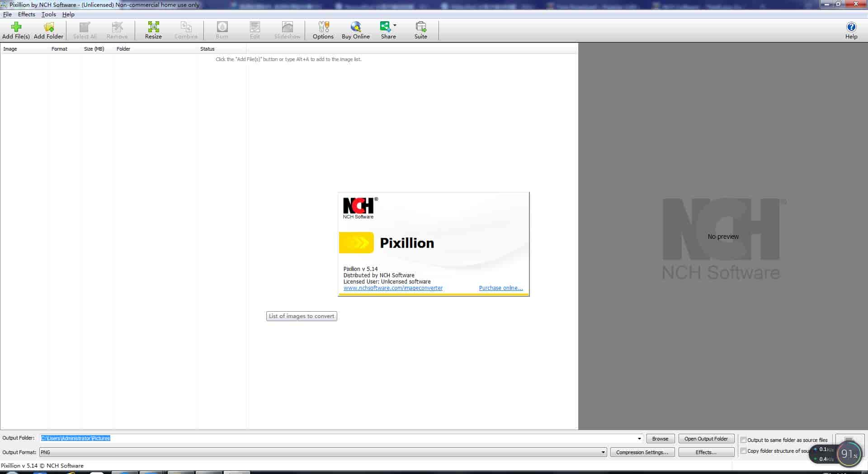868x474 pixels.
Task: Click the Browse button for output folder
Action: (660, 438)
